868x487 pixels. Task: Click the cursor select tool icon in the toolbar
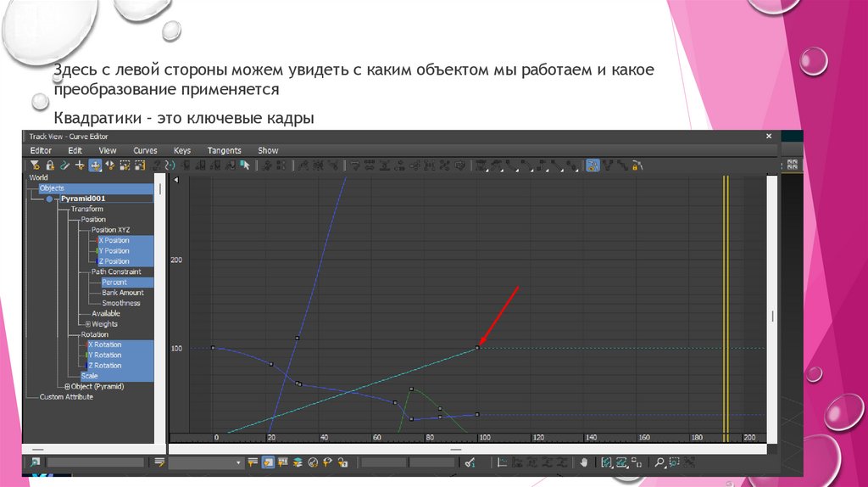coord(245,165)
